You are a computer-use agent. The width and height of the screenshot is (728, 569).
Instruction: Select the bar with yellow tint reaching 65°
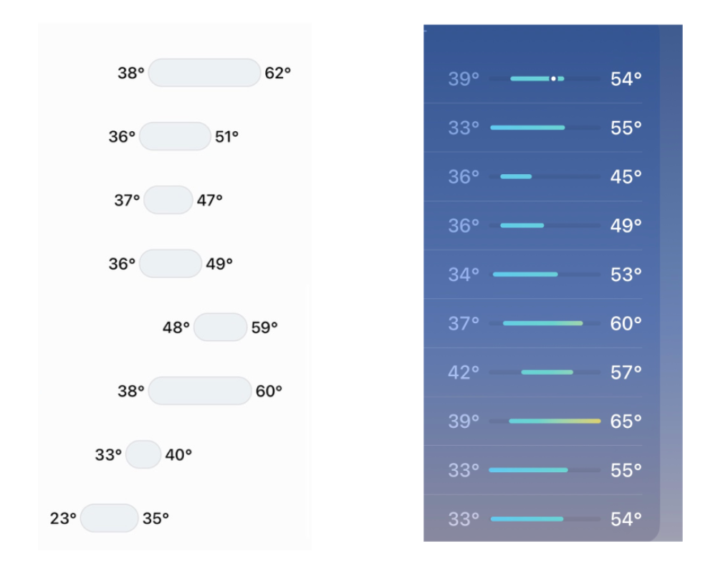tap(553, 421)
